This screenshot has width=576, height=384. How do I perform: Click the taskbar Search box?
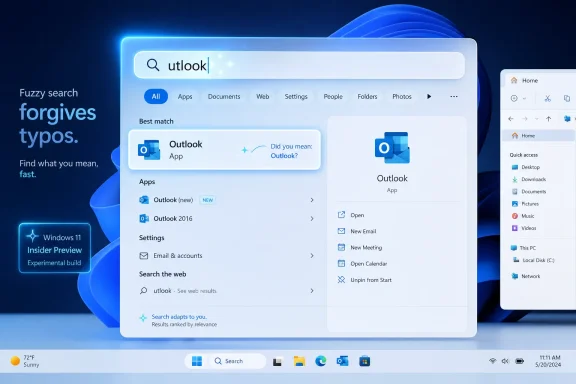coord(237,361)
